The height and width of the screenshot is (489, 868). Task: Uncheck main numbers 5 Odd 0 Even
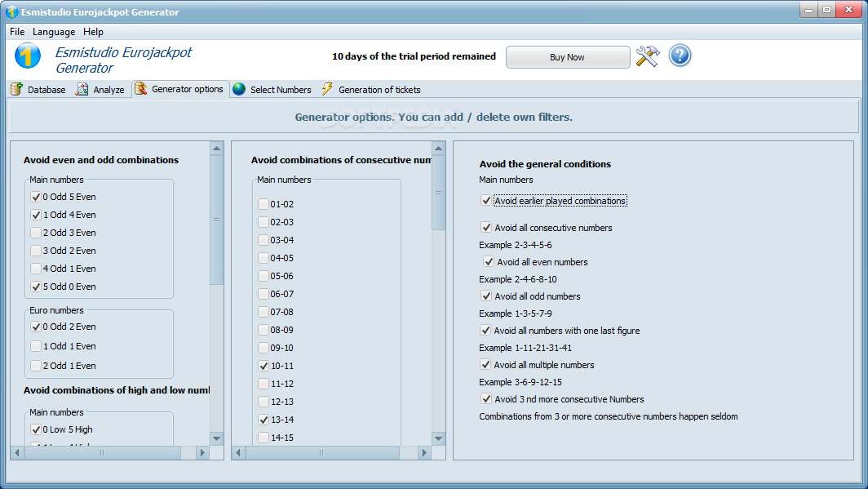tap(36, 287)
